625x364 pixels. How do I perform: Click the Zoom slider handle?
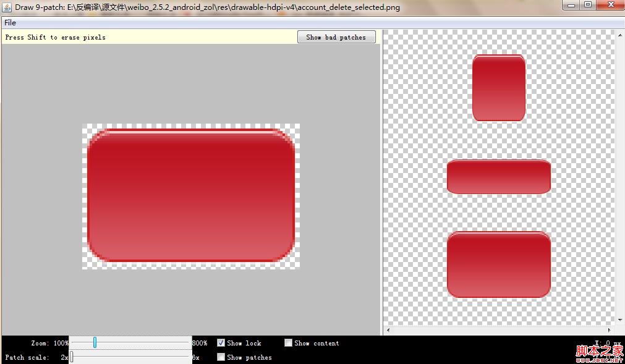tap(95, 342)
